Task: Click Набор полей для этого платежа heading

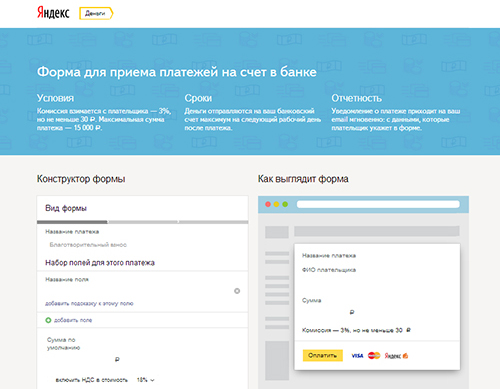Action: [x=100, y=263]
